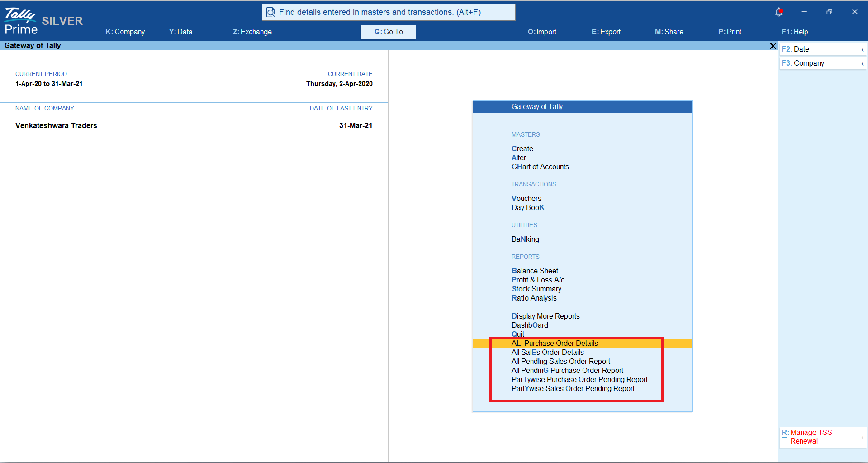Viewport: 868px width, 463px height.
Task: Click the G: Go To button
Action: [389, 32]
